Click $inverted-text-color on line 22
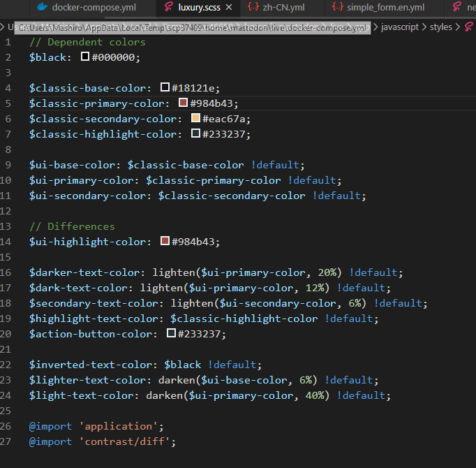476x468 pixels. tap(90, 365)
